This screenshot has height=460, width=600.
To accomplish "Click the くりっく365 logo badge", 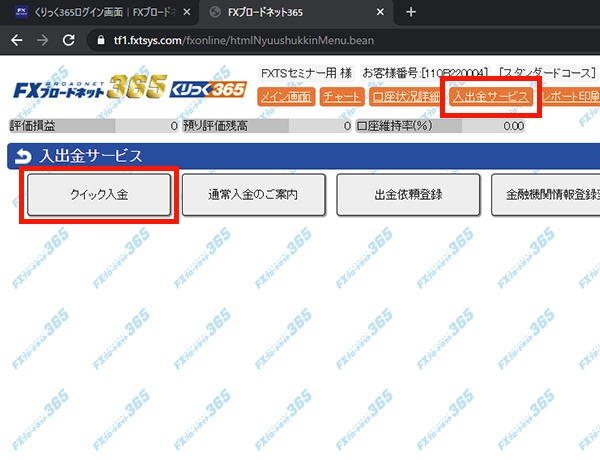I will pos(209,90).
